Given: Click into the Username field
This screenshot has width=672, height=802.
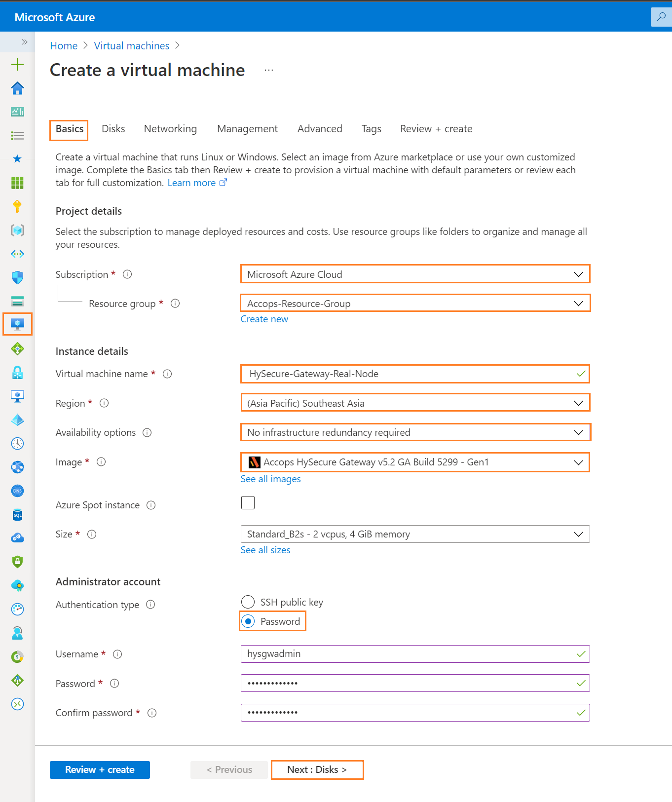Looking at the screenshot, I should [415, 654].
